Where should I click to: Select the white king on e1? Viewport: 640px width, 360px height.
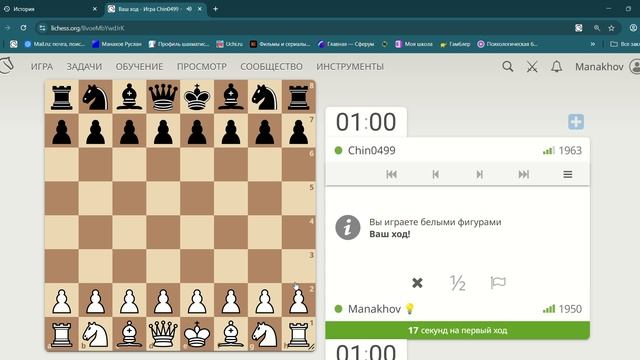point(197,334)
